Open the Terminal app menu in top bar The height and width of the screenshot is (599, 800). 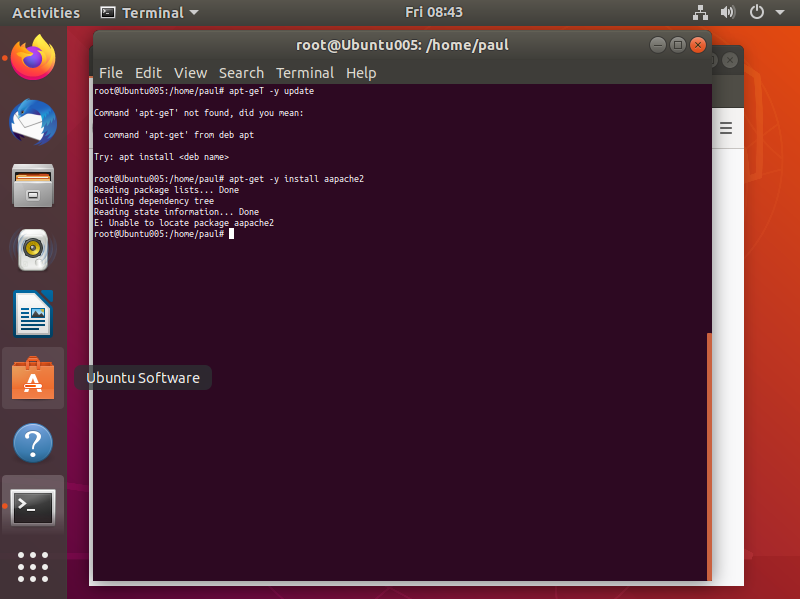(149, 12)
